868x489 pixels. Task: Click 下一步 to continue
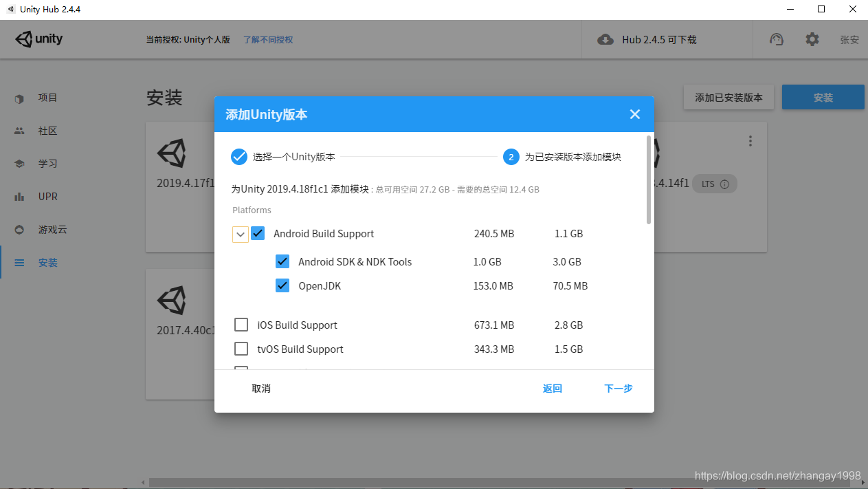click(x=619, y=389)
